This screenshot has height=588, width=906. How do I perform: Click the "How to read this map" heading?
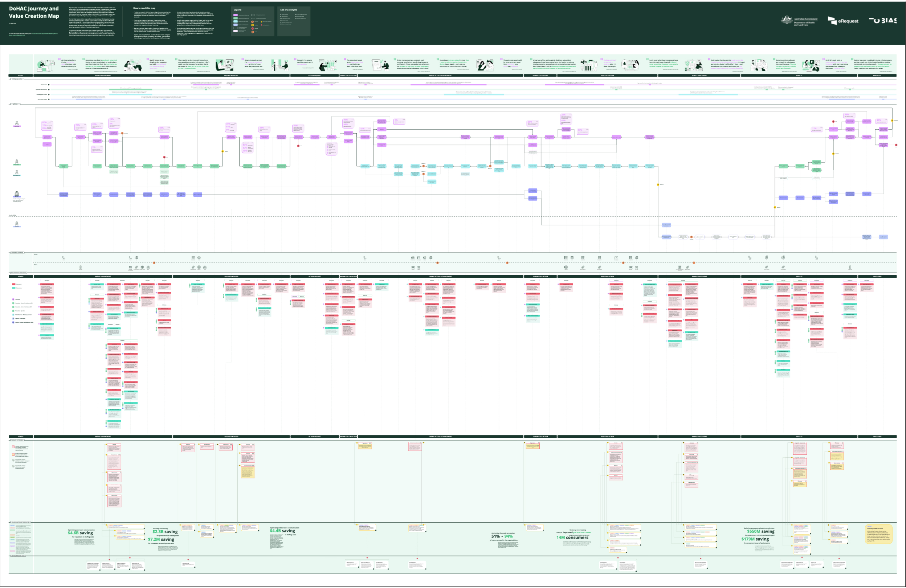(x=144, y=8)
